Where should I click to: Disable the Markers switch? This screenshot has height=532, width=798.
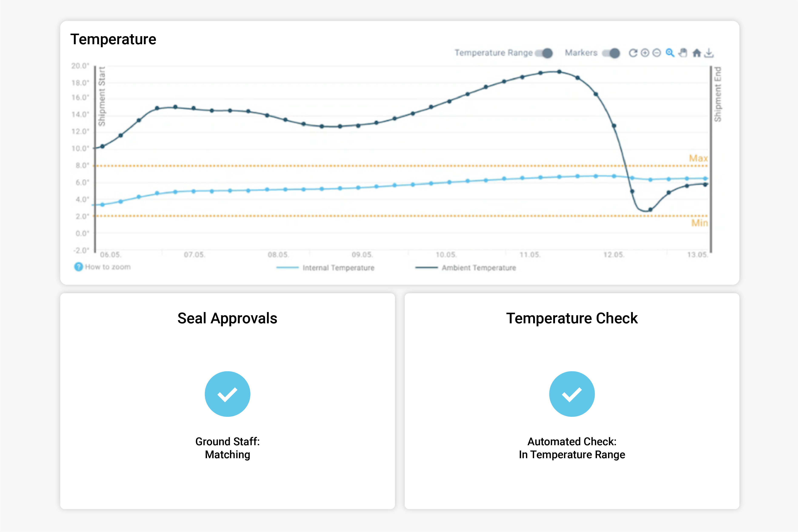611,53
